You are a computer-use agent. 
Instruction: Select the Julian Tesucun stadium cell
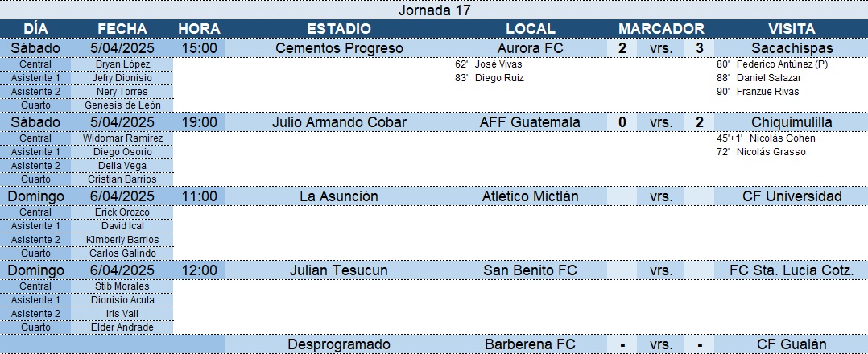point(339,270)
